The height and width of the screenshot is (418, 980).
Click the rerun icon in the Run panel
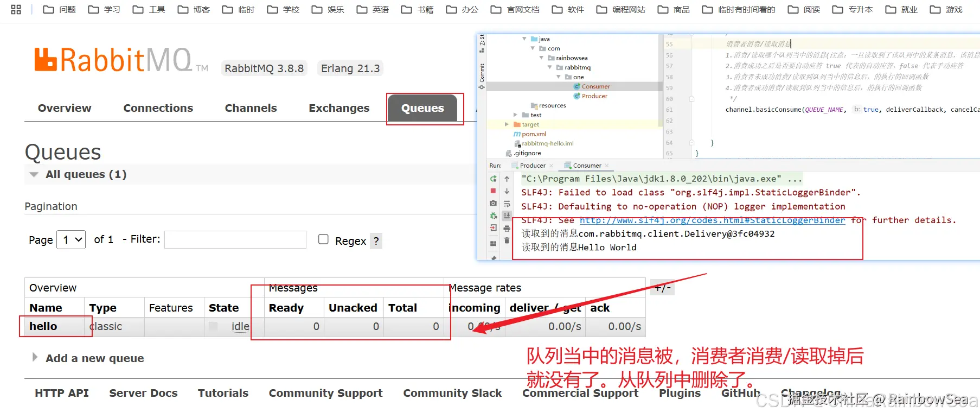point(493,179)
